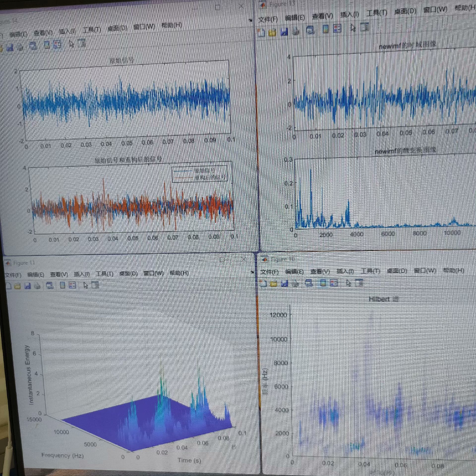The height and width of the screenshot is (476, 476).
Task: Toggle Edit Plot arrow in Figure 11
Action: [x=86, y=285]
